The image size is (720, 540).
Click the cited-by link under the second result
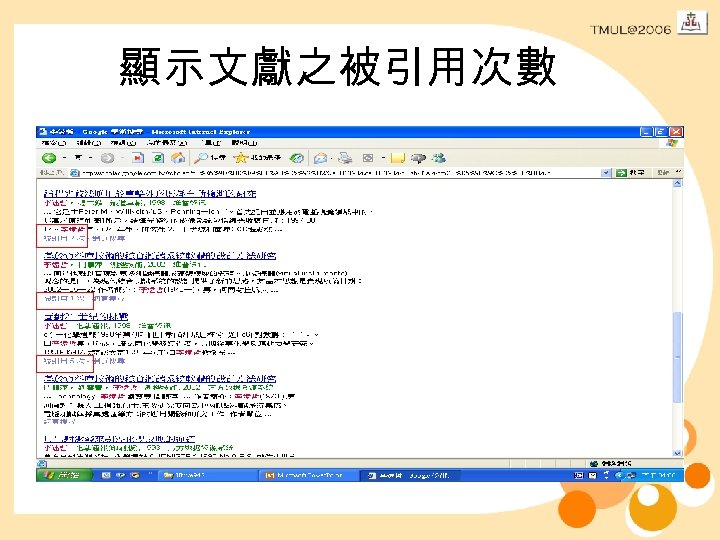tap(65, 299)
